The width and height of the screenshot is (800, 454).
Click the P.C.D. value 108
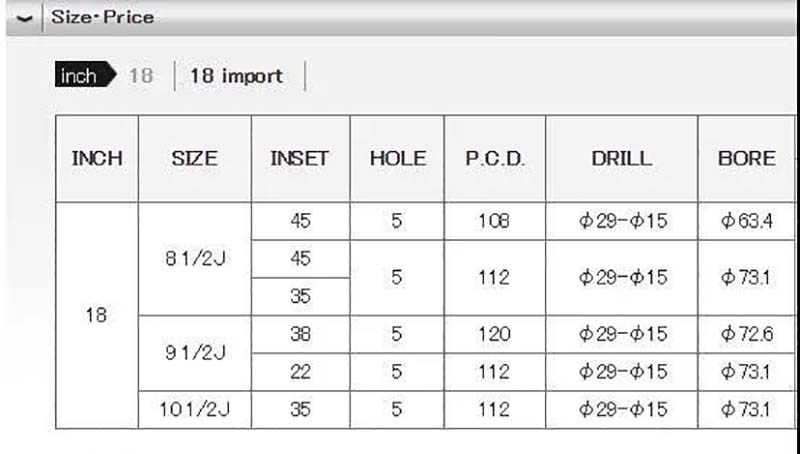tap(494, 221)
